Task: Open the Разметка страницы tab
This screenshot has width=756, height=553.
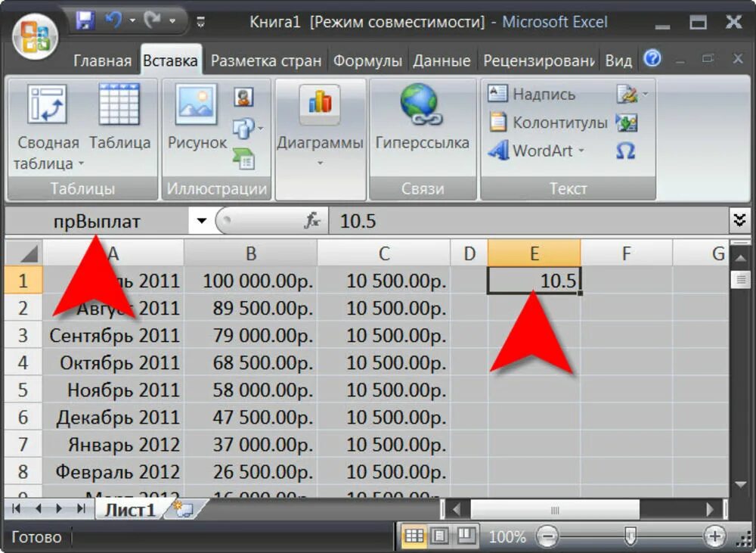Action: (266, 61)
